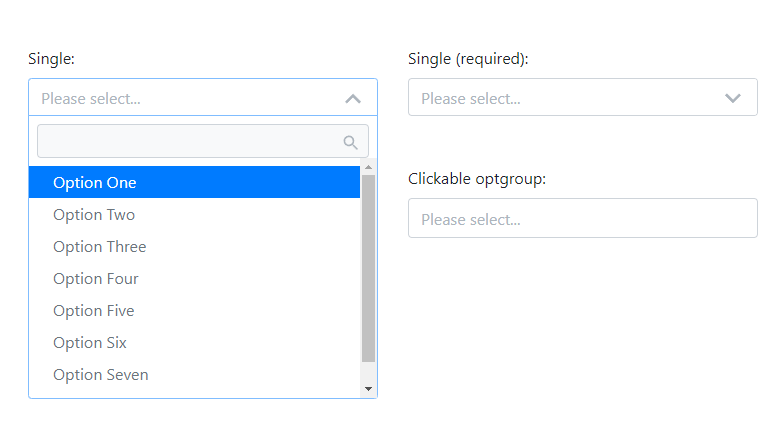The height and width of the screenshot is (443, 768).
Task: Open the Clickable optgroup select box
Action: (x=583, y=218)
